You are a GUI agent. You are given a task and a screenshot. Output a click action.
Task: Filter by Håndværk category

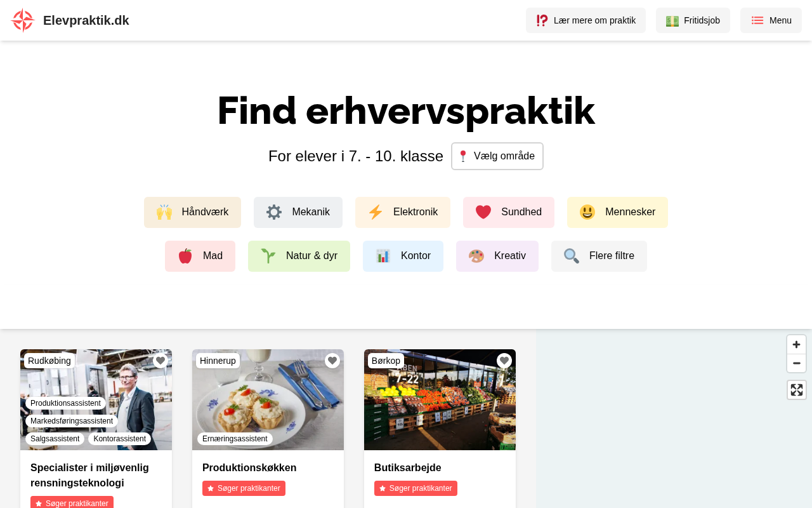pyautogui.click(x=192, y=212)
